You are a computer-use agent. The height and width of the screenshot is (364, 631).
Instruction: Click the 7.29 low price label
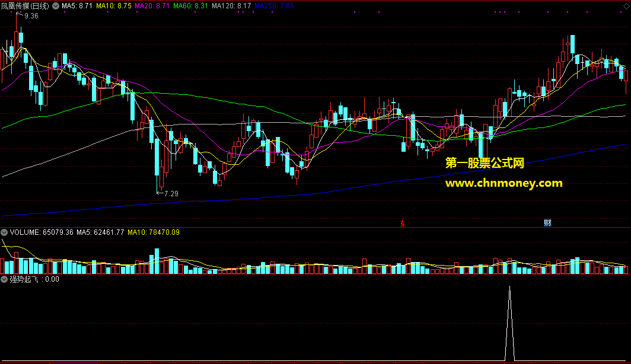point(171,193)
